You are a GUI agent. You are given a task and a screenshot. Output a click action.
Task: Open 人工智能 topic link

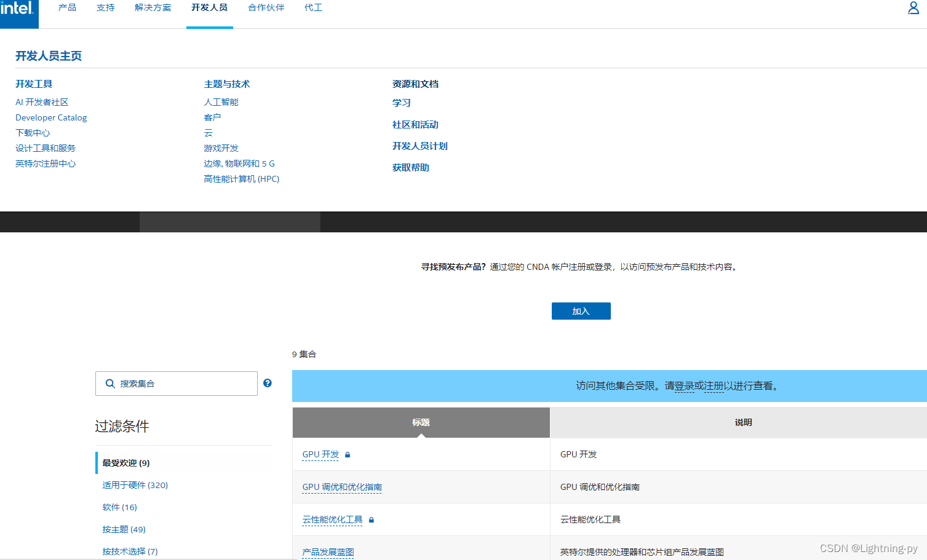click(221, 102)
